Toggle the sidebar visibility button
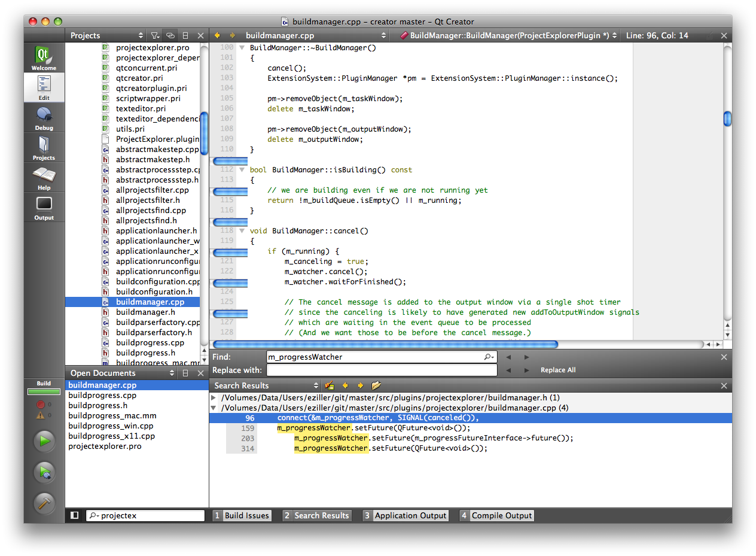 [x=75, y=515]
